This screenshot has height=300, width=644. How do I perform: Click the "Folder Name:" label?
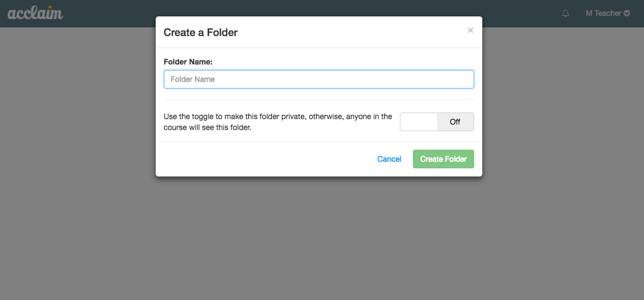188,62
